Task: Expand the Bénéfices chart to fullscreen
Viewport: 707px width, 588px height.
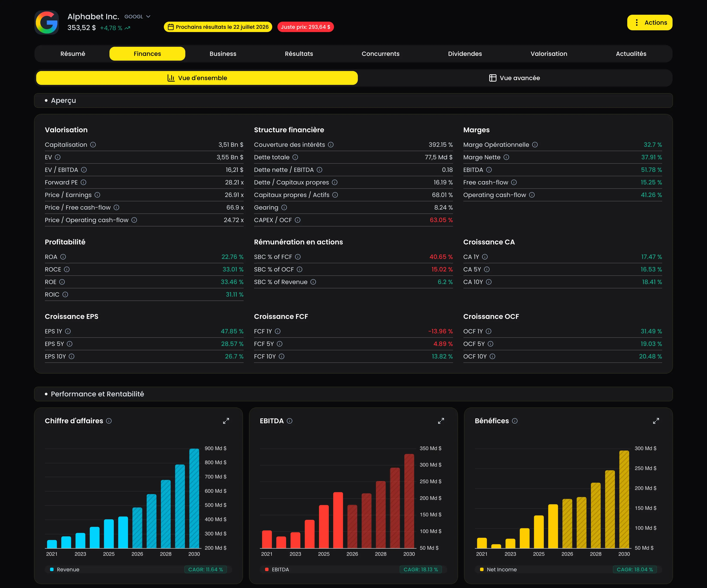Action: (x=656, y=421)
